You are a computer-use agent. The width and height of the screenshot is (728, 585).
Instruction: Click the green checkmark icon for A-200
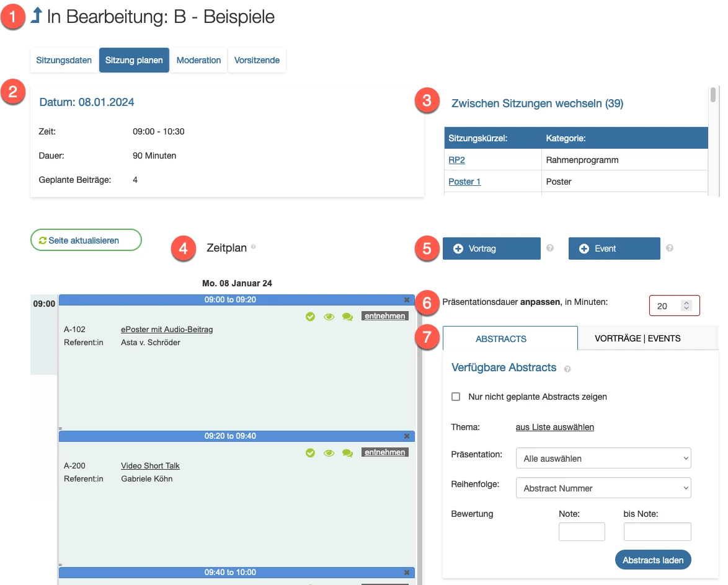310,453
